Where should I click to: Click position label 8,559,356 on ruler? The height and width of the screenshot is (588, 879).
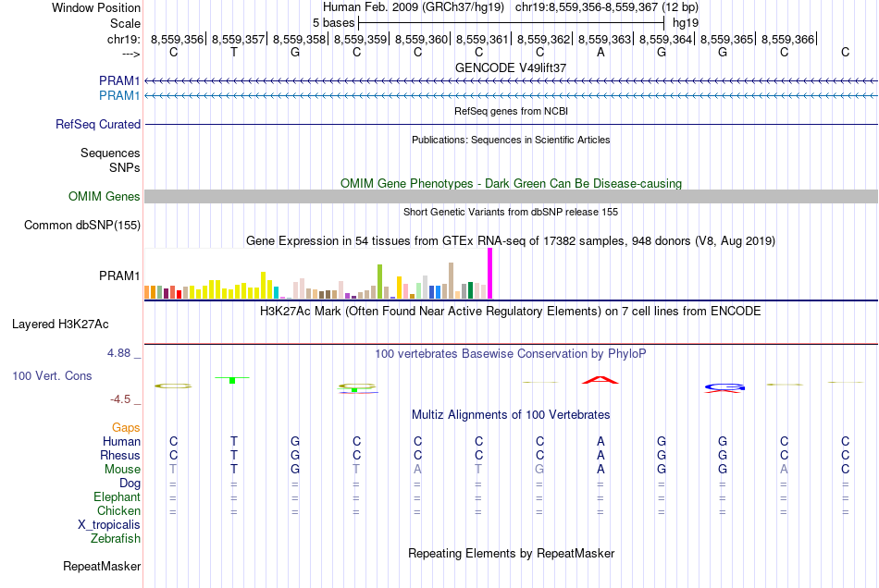pos(177,39)
